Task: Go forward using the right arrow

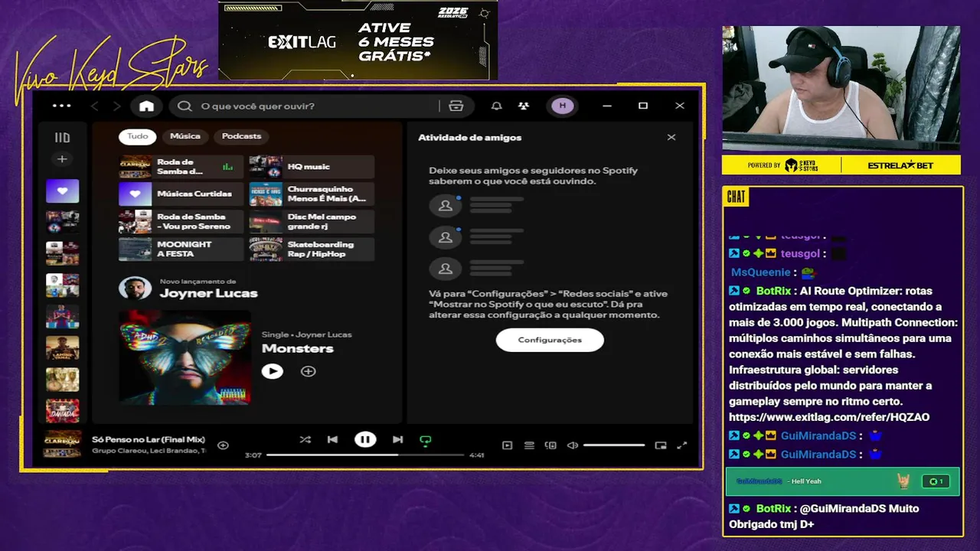Action: click(x=116, y=106)
